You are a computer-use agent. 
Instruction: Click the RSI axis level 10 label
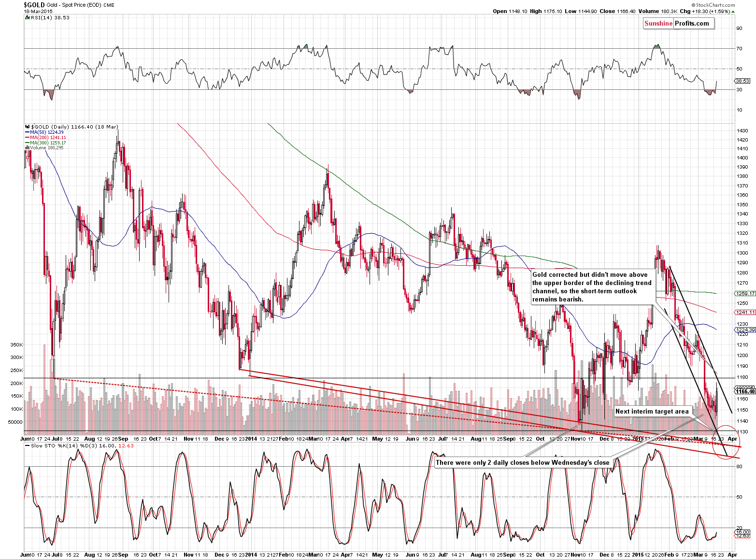tap(739, 110)
